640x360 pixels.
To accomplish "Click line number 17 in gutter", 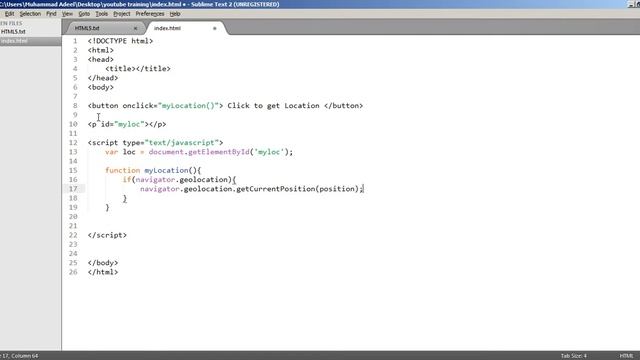I will tap(73, 189).
